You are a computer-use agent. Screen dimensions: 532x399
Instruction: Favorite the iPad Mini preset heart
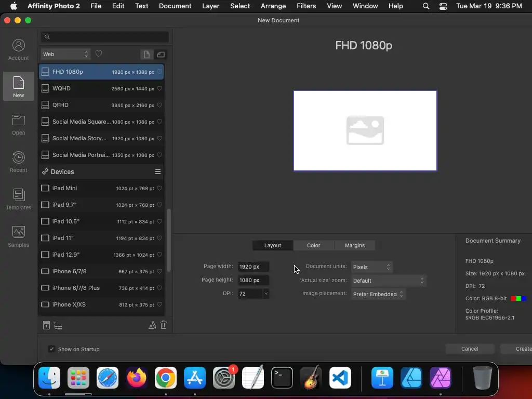click(x=159, y=188)
